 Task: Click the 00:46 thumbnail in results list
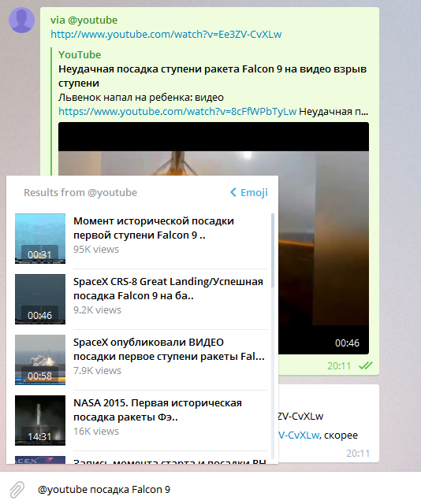40,299
